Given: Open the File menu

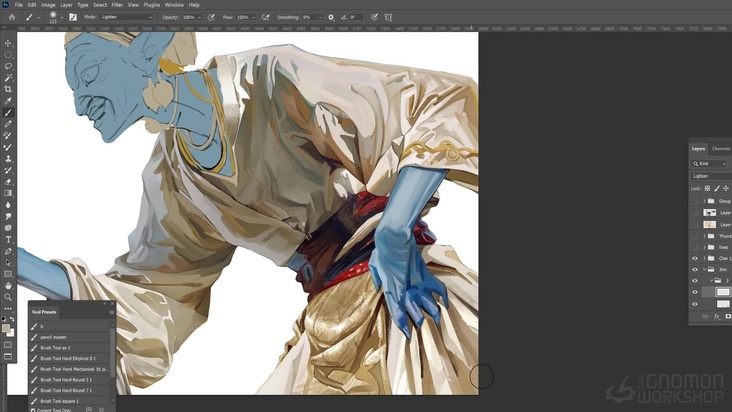Looking at the screenshot, I should [19, 5].
